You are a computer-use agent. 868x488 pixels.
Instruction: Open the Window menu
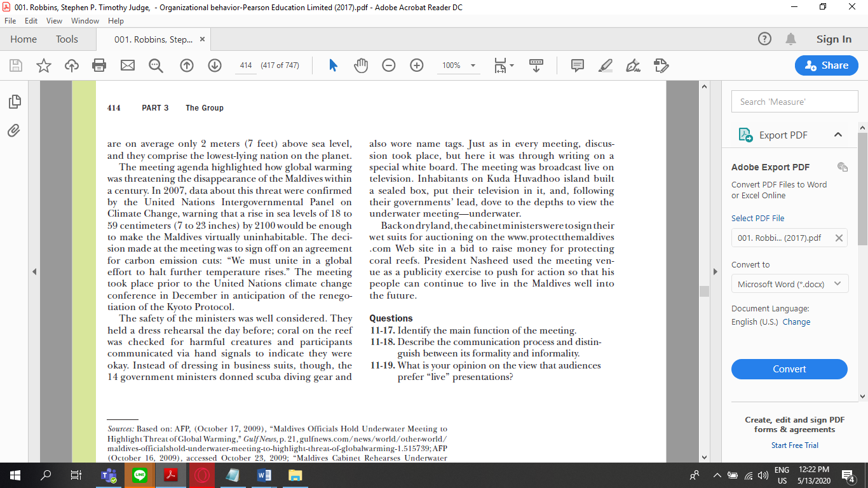coord(85,21)
